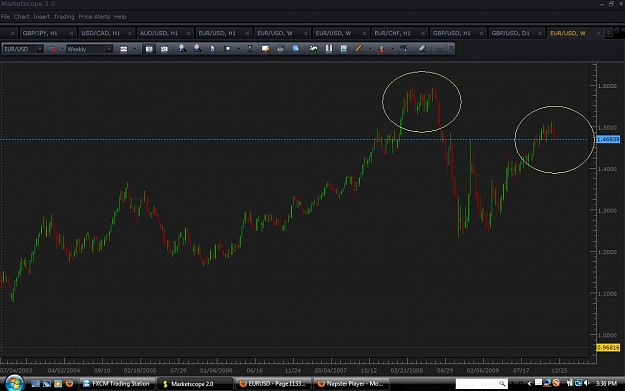Click the green chart picture icon
625x391 pixels.
tap(313, 49)
